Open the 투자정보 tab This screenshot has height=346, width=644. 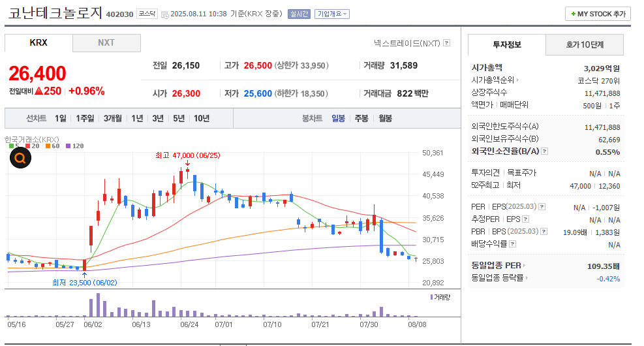pyautogui.click(x=507, y=44)
